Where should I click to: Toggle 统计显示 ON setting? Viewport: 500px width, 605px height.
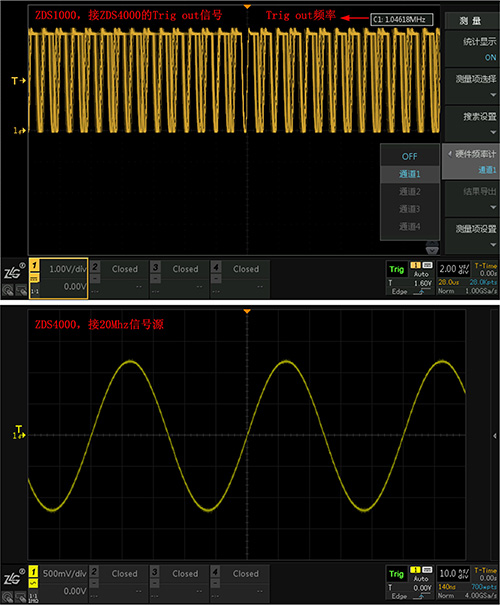[x=472, y=49]
